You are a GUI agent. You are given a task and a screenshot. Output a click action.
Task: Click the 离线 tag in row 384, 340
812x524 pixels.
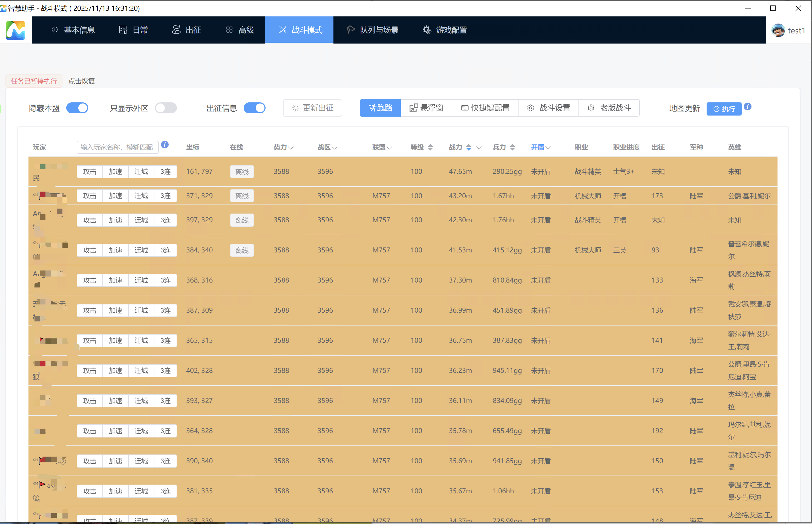pyautogui.click(x=242, y=251)
